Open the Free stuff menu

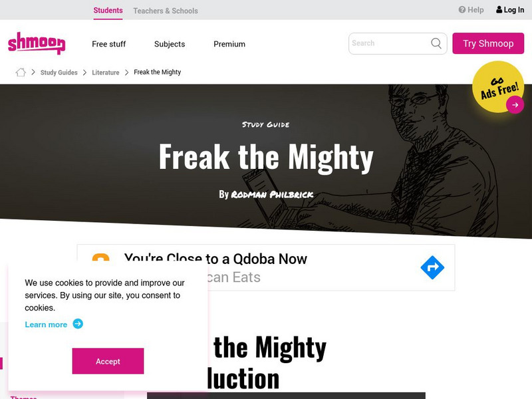pyautogui.click(x=108, y=44)
